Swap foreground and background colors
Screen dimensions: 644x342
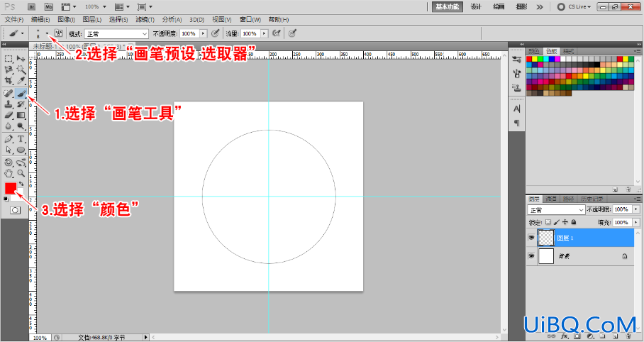click(21, 184)
